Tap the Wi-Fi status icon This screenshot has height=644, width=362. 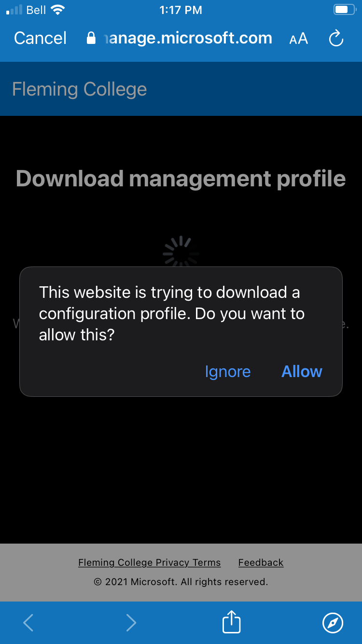pyautogui.click(x=58, y=10)
